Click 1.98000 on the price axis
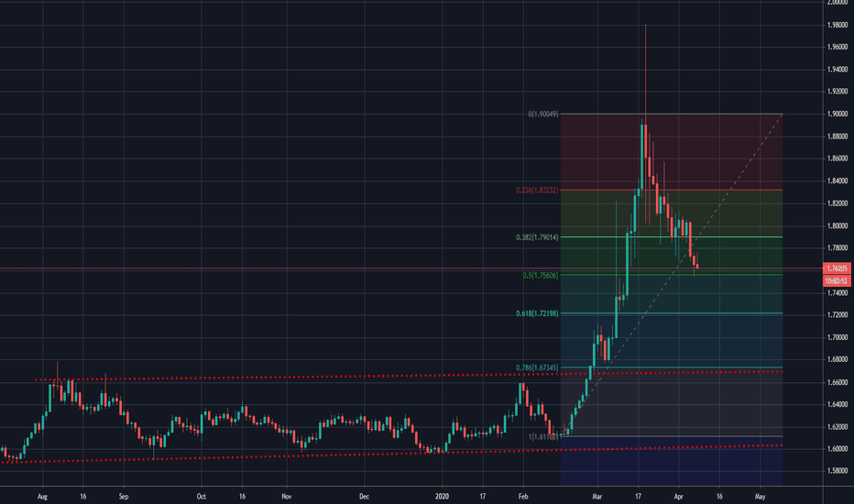Screen dimensions: 854x504 pos(838,25)
